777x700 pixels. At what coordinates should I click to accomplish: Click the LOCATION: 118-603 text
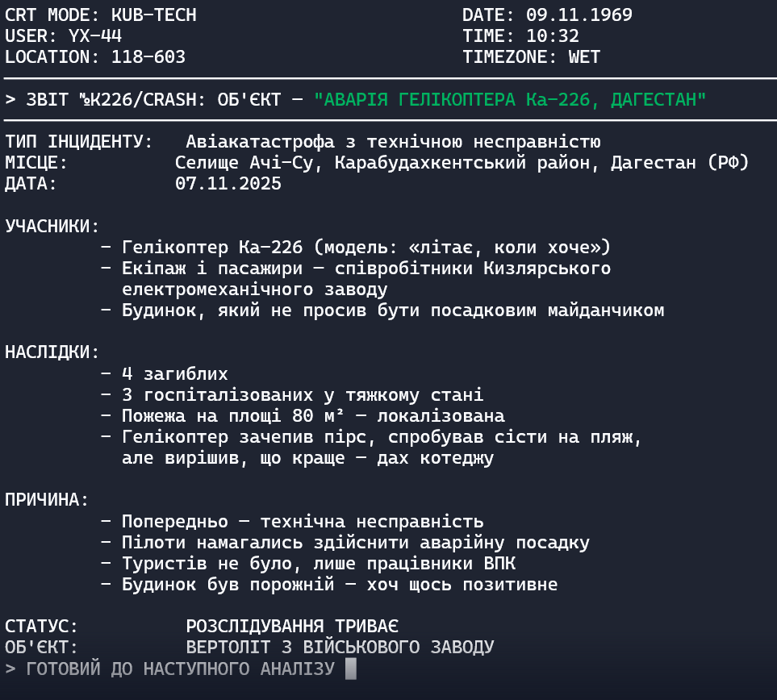95,57
